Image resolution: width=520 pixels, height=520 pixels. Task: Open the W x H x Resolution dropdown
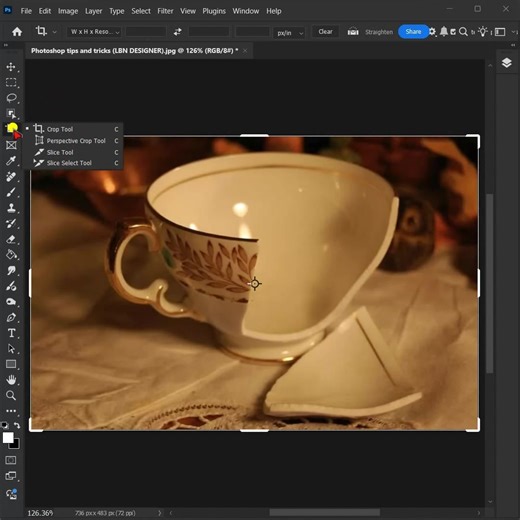point(95,32)
